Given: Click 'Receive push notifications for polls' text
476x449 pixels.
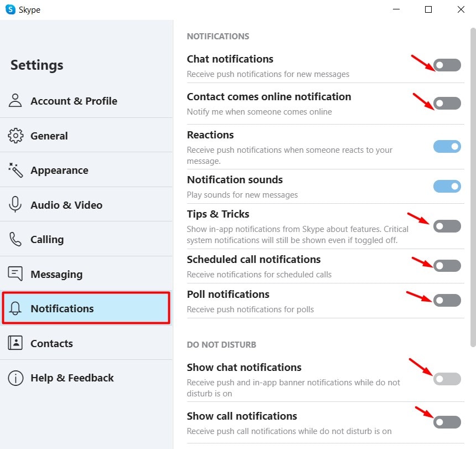Looking at the screenshot, I should click(250, 309).
